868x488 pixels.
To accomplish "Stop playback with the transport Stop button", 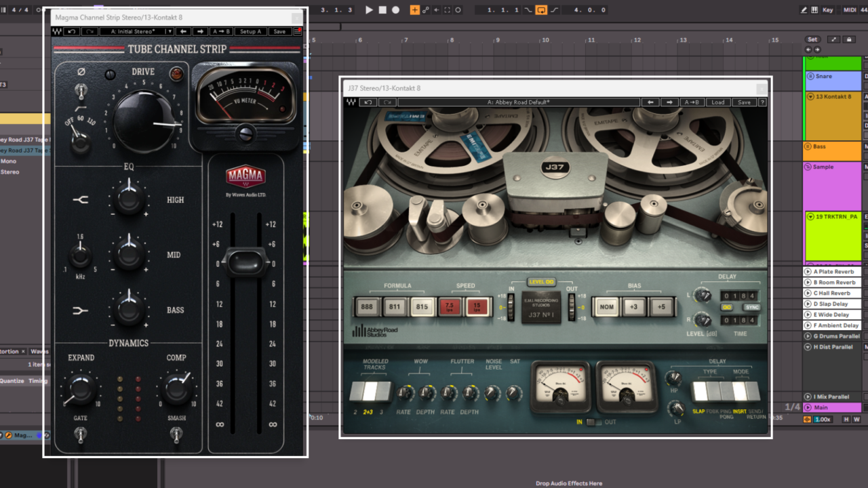I will point(382,10).
